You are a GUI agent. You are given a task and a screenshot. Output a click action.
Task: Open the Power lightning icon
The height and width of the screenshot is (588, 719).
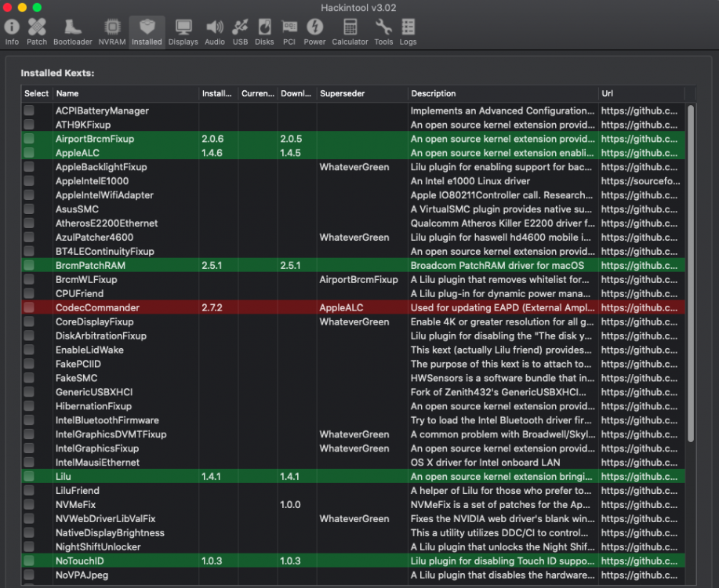coord(314,31)
